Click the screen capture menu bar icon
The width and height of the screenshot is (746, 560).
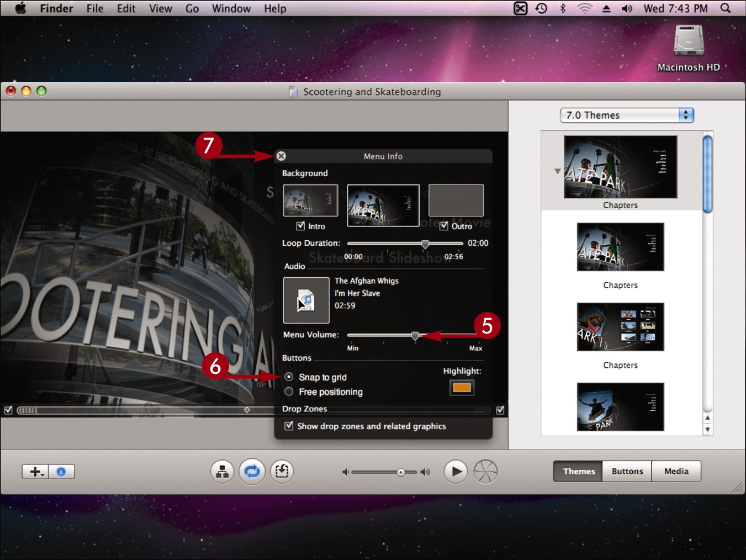[521, 8]
